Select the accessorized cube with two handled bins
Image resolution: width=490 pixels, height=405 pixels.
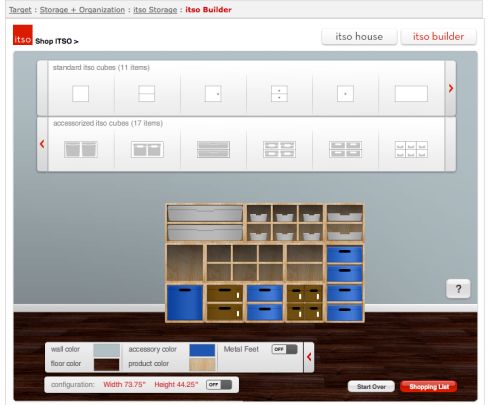pyautogui.click(x=147, y=149)
